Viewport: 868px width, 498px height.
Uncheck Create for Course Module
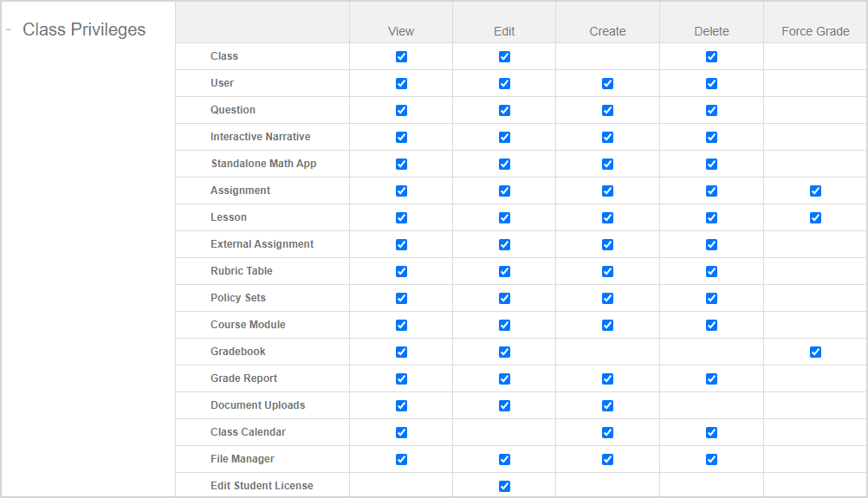click(607, 326)
